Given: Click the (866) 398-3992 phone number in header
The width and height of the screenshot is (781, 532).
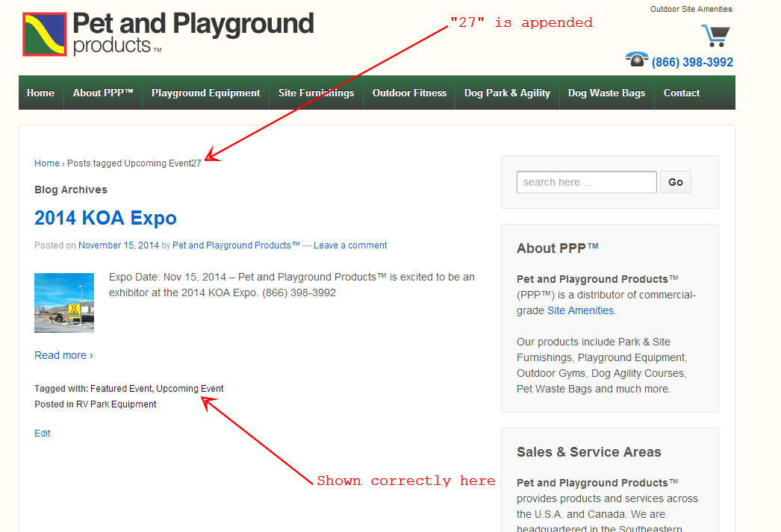Looking at the screenshot, I should pyautogui.click(x=692, y=62).
